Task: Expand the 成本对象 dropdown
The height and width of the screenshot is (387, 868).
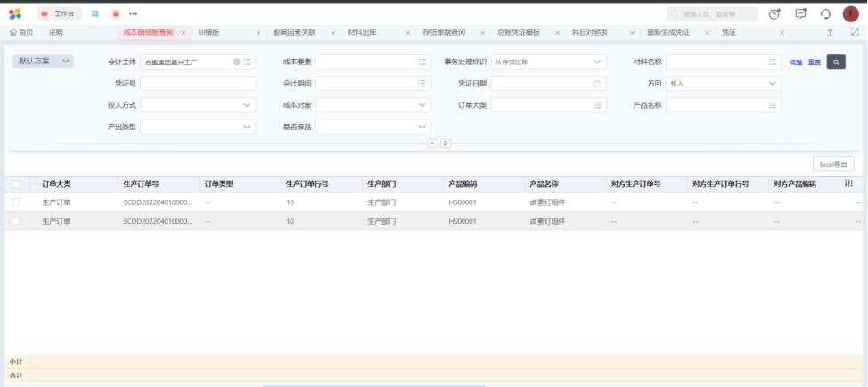Action: point(422,105)
